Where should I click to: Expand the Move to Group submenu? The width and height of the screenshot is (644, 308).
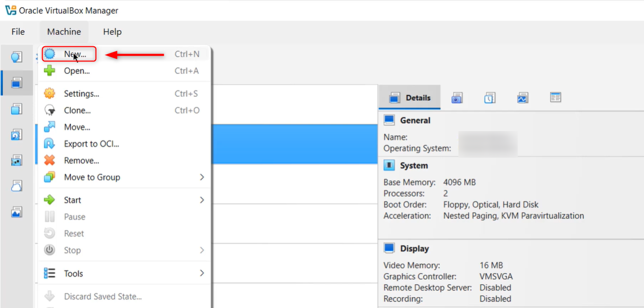point(124,177)
